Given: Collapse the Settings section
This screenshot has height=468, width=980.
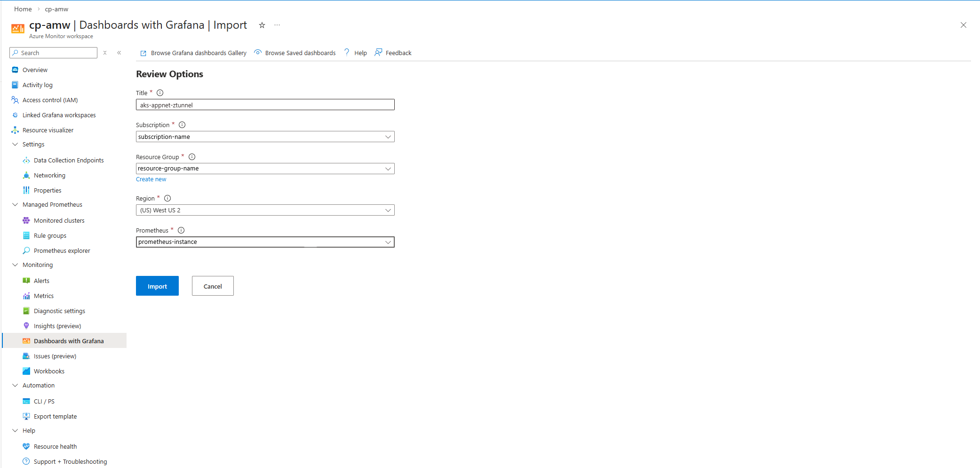Looking at the screenshot, I should tap(15, 144).
